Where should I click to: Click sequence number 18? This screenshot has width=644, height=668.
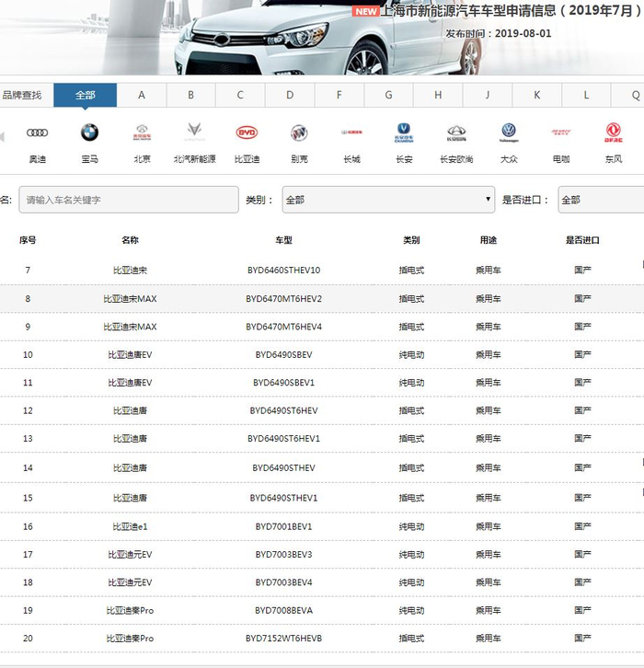click(28, 582)
